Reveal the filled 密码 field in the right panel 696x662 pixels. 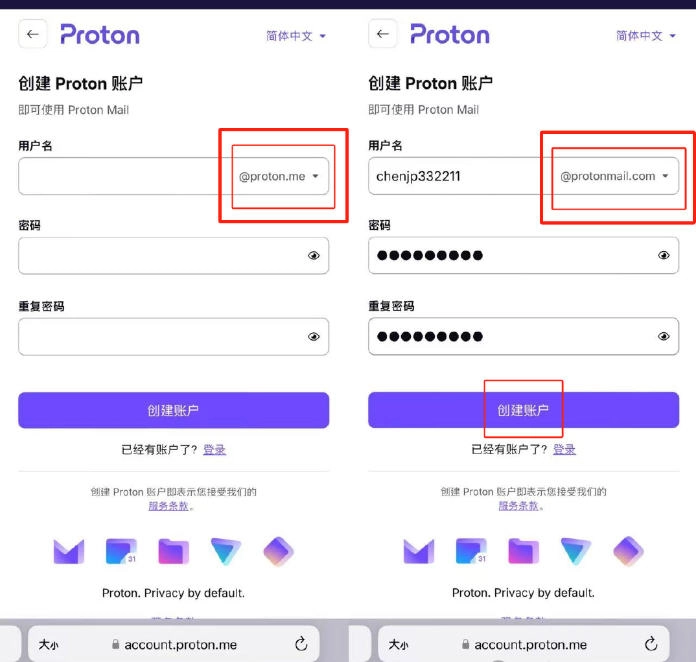pyautogui.click(x=663, y=256)
